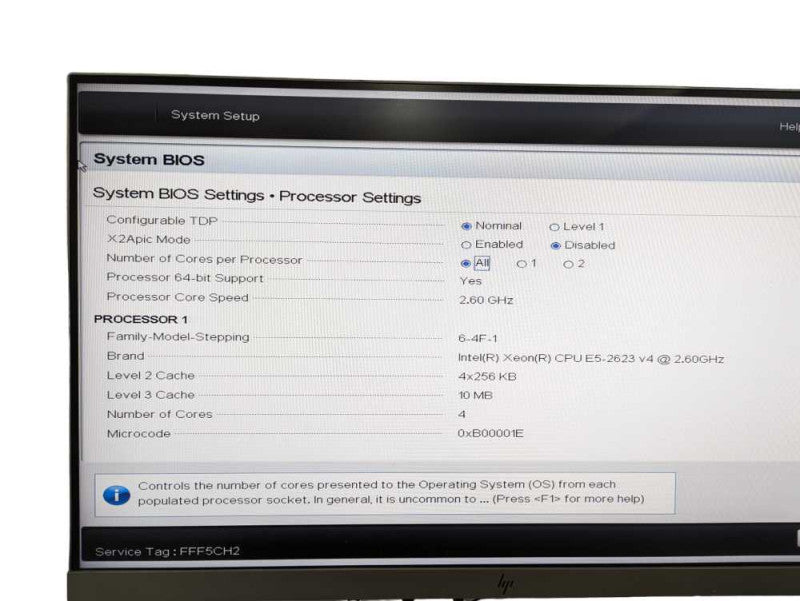Click the 2.60 GHz core speed value

click(x=486, y=300)
